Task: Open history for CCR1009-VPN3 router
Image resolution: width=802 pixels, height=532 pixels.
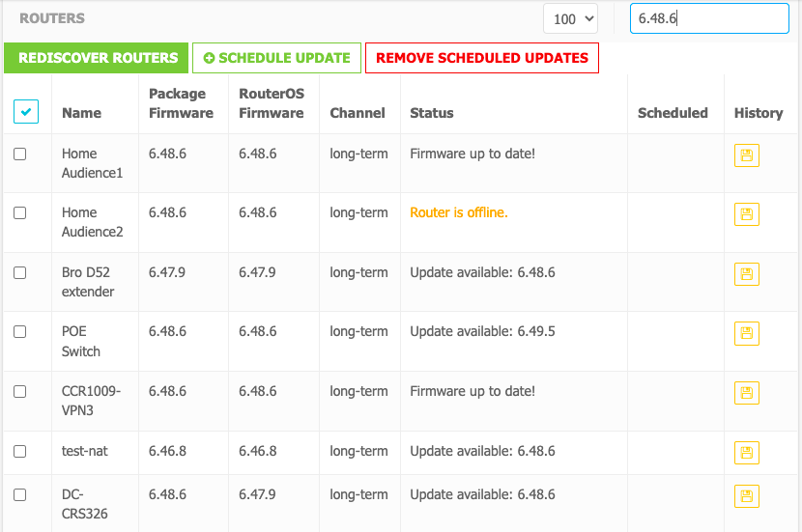Action: [x=746, y=393]
